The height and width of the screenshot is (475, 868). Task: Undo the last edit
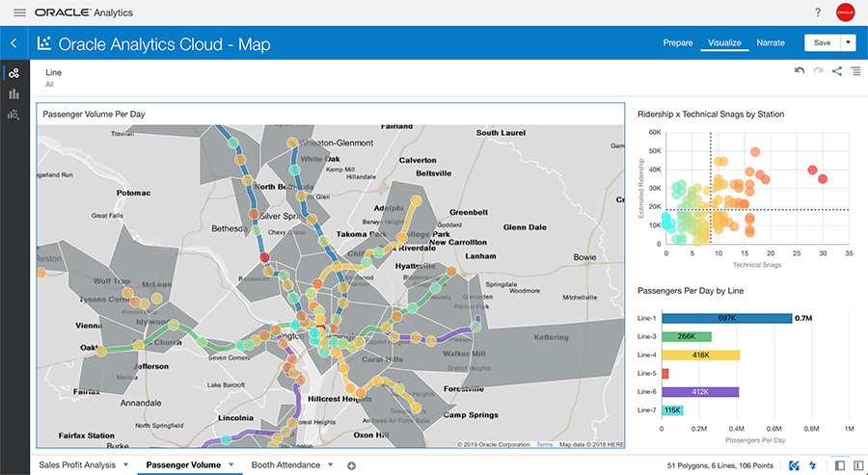(x=799, y=71)
